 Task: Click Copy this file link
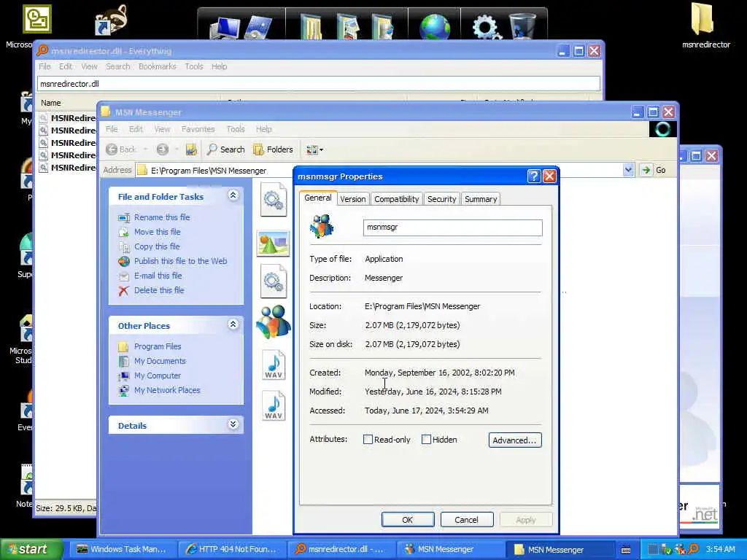pos(157,246)
